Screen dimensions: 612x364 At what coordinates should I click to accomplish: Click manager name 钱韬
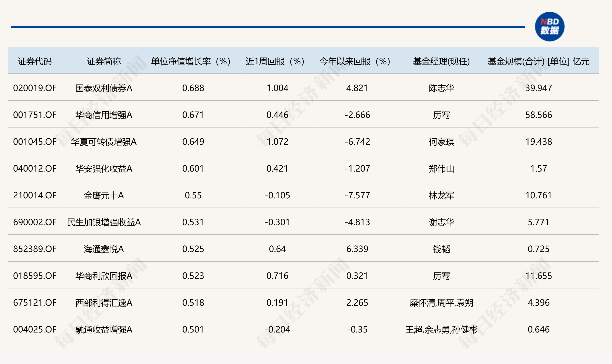[441, 249]
